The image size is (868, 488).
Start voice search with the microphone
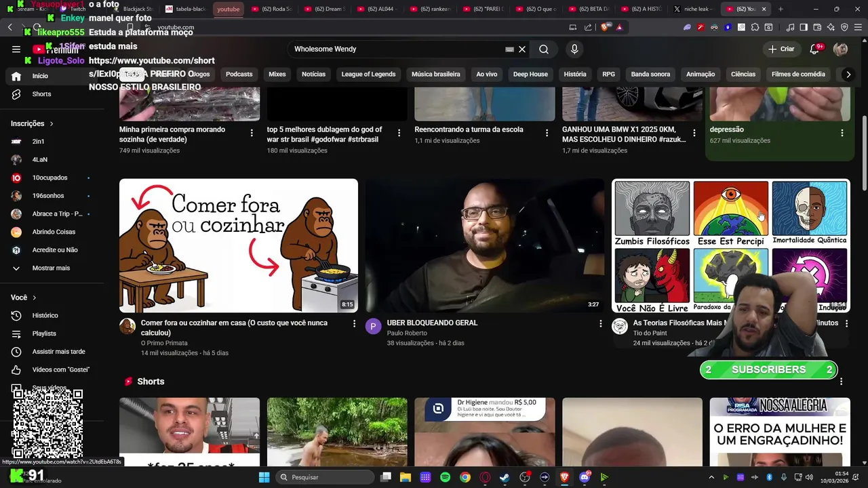point(574,49)
